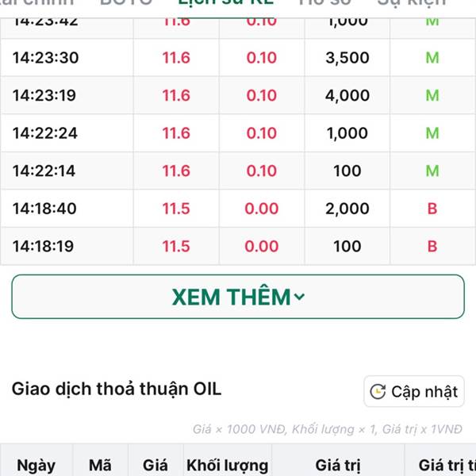Open the Lịch sử KL tab
Screen dimensions: 476x476
tap(226, 2)
